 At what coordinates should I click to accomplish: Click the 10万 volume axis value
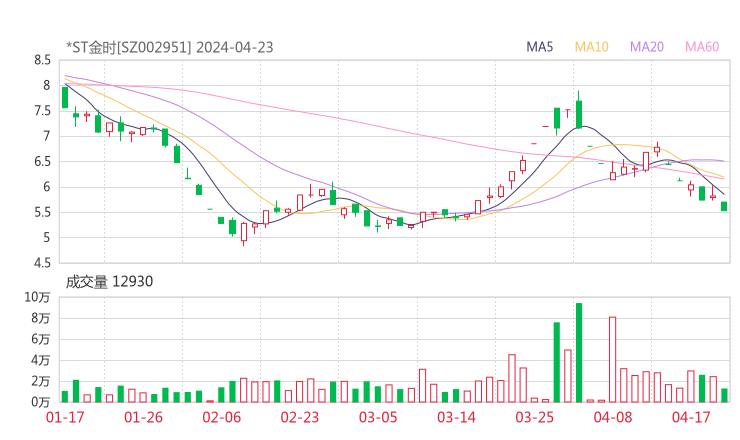37,297
